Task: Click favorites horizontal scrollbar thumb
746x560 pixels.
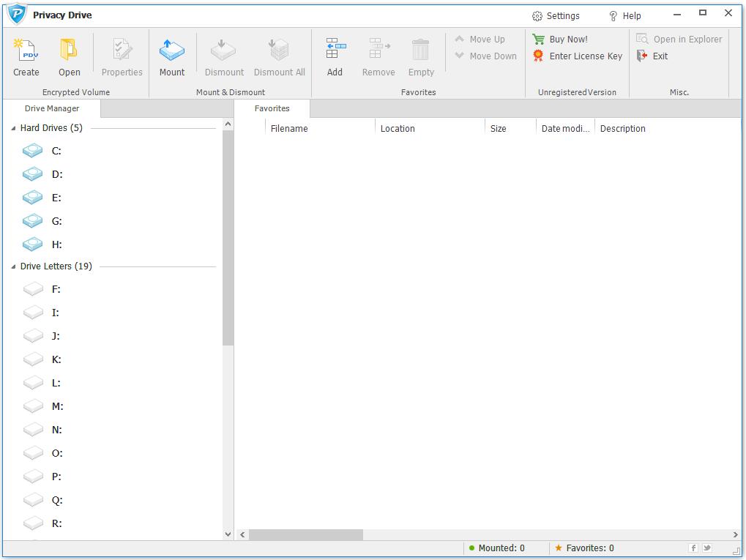Action: (x=306, y=535)
